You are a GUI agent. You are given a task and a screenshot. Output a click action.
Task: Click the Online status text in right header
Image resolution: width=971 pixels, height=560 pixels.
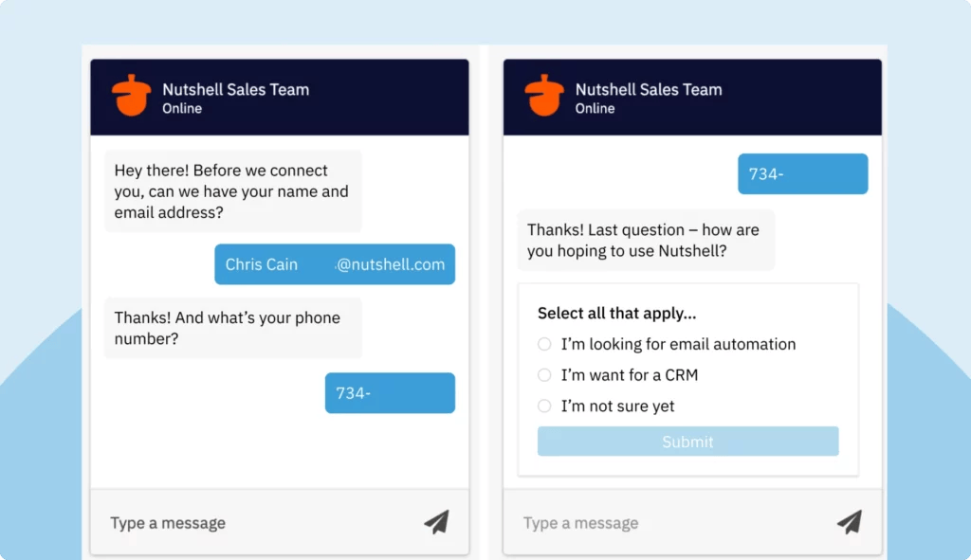click(x=594, y=108)
